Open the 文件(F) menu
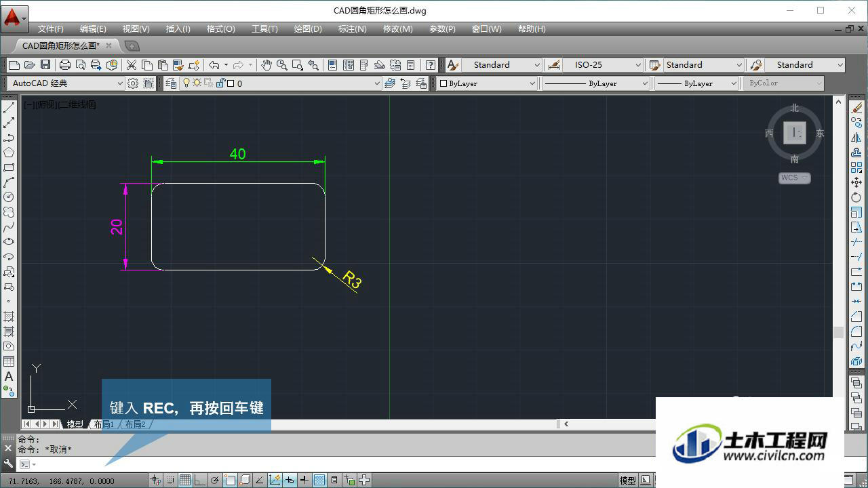Image resolution: width=868 pixels, height=488 pixels. (x=51, y=29)
